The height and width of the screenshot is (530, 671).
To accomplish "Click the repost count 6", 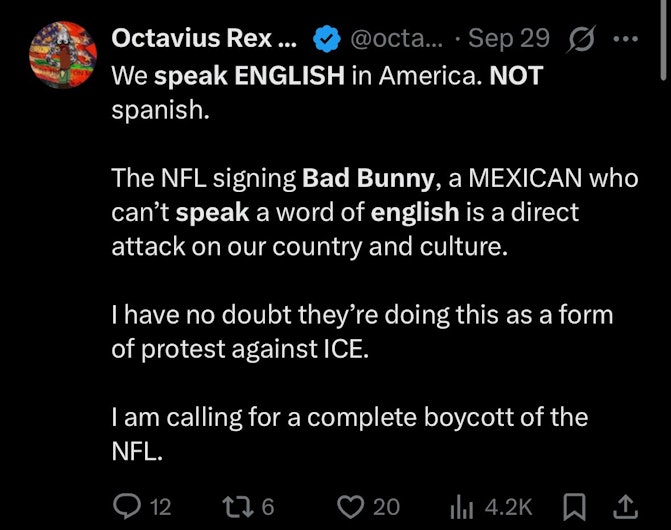I will tap(267, 507).
